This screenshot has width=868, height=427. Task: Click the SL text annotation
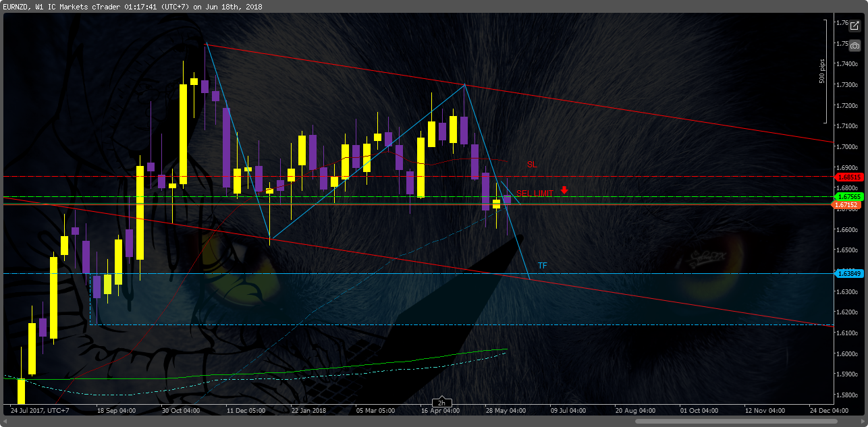531,164
